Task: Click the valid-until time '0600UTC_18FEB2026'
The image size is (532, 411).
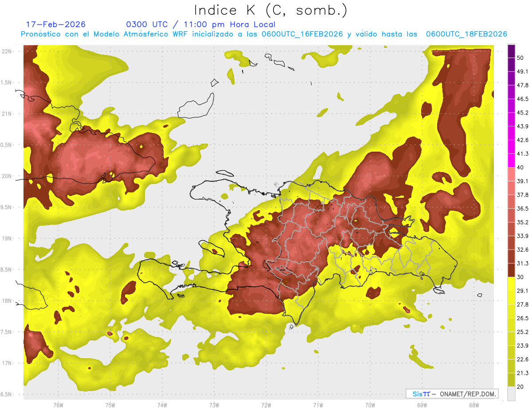Action: (466, 34)
